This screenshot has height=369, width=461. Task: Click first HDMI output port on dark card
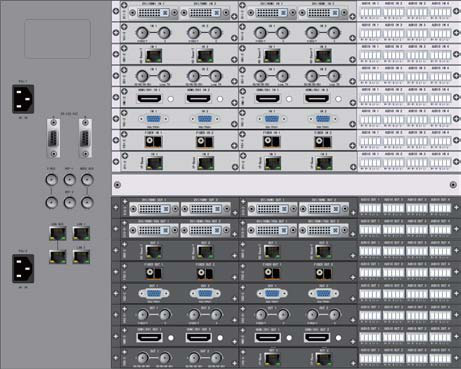149,338
